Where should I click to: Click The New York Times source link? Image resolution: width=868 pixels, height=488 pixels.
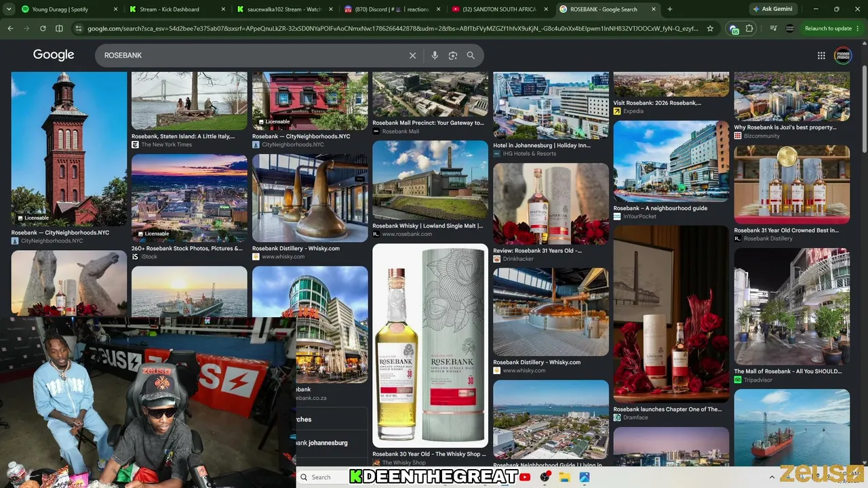click(166, 144)
